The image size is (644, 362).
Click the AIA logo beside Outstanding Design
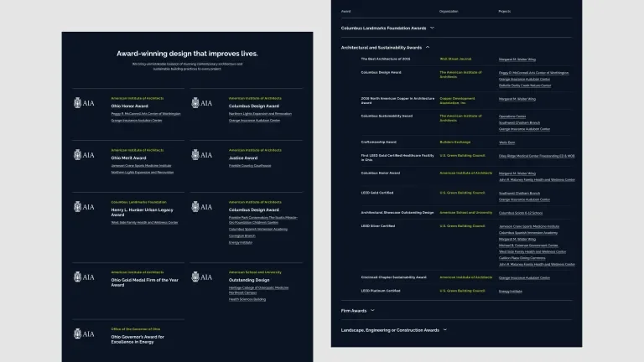(201, 277)
